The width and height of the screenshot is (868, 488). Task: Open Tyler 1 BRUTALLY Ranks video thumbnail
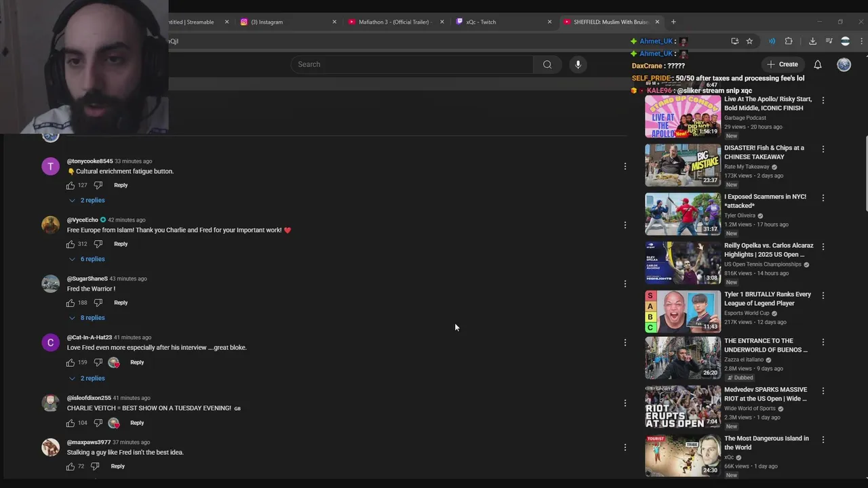click(x=683, y=312)
